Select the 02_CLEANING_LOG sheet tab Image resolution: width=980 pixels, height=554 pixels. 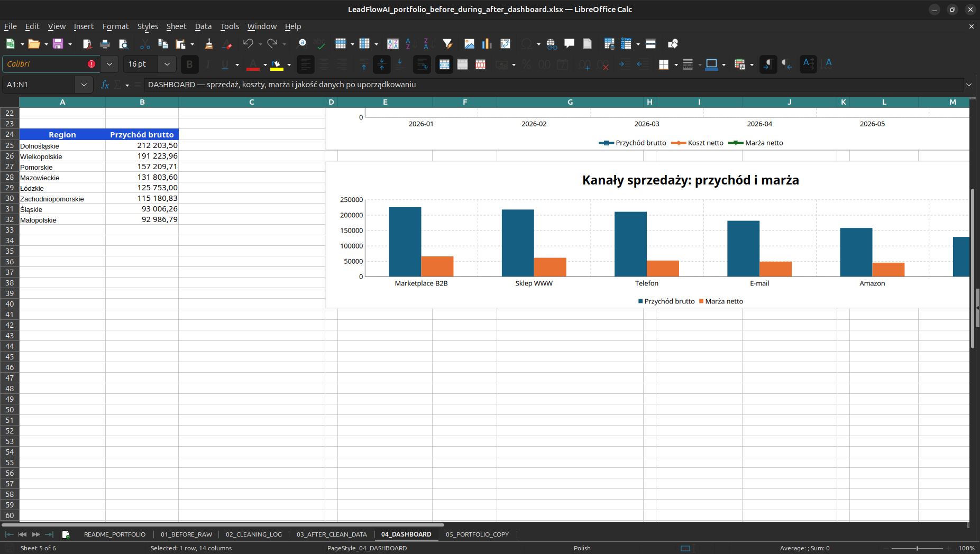coord(254,534)
